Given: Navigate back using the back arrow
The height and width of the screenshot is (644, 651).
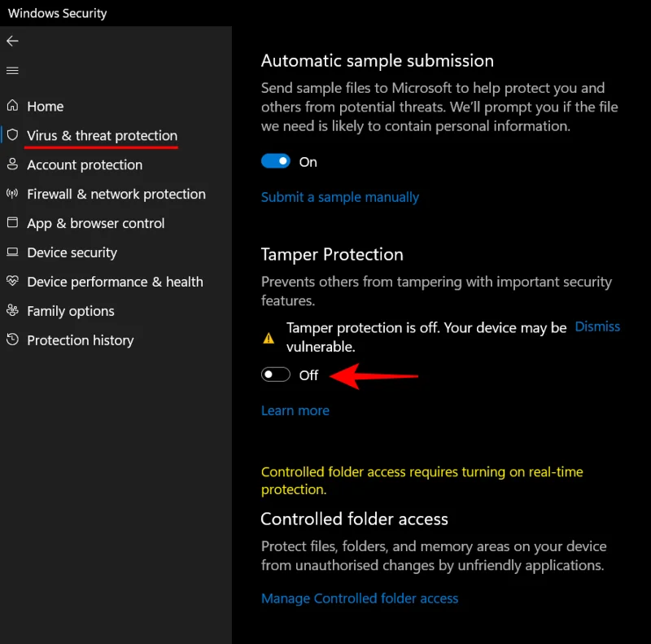Looking at the screenshot, I should [x=12, y=41].
